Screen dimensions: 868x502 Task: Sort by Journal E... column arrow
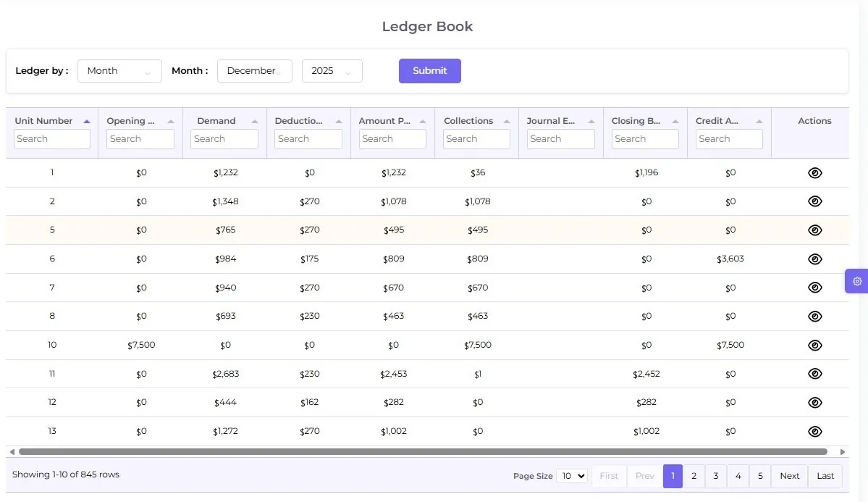[591, 122]
